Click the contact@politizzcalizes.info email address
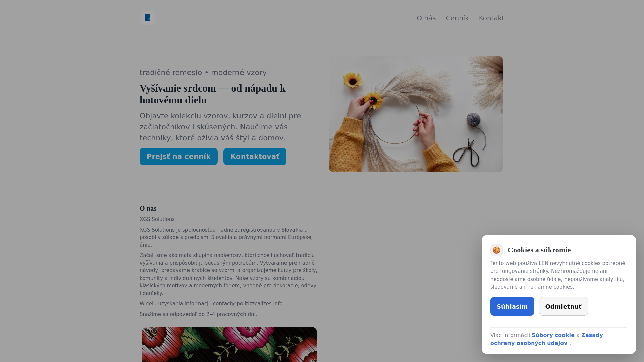The height and width of the screenshot is (362, 644). [248, 304]
